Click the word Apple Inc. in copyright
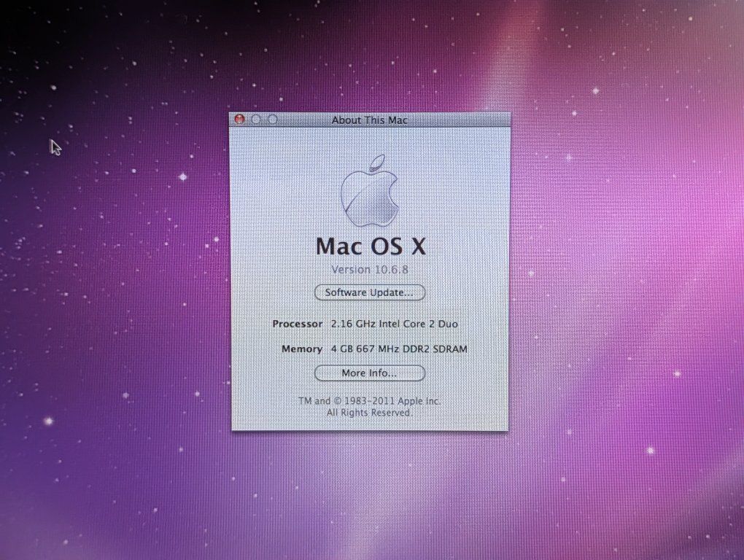The image size is (744, 560). (x=419, y=401)
